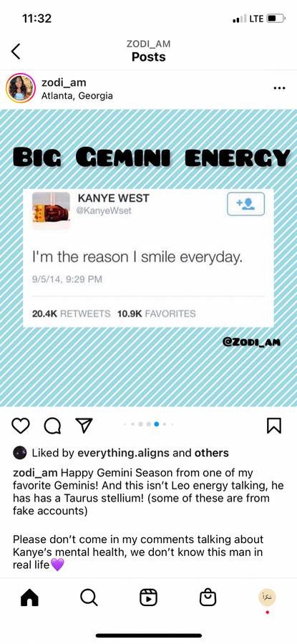Tap the highlighted carousel page dot
The width and height of the screenshot is (297, 644).
156,424
